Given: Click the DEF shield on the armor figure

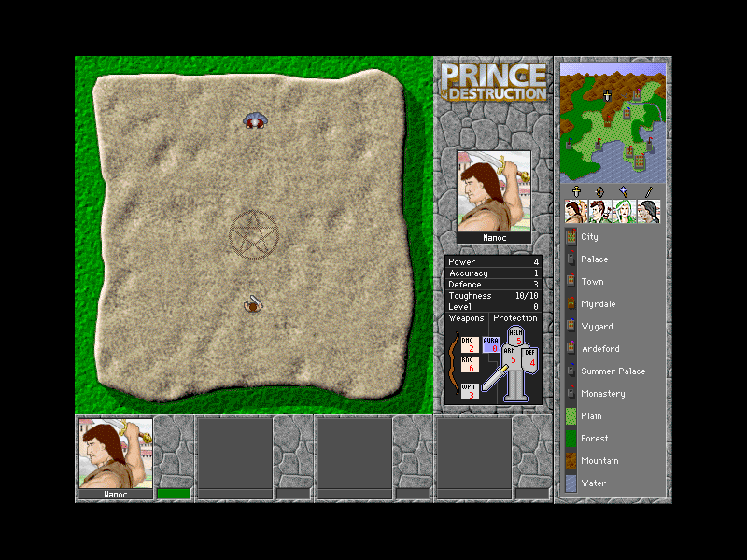Looking at the screenshot, I should (x=530, y=359).
